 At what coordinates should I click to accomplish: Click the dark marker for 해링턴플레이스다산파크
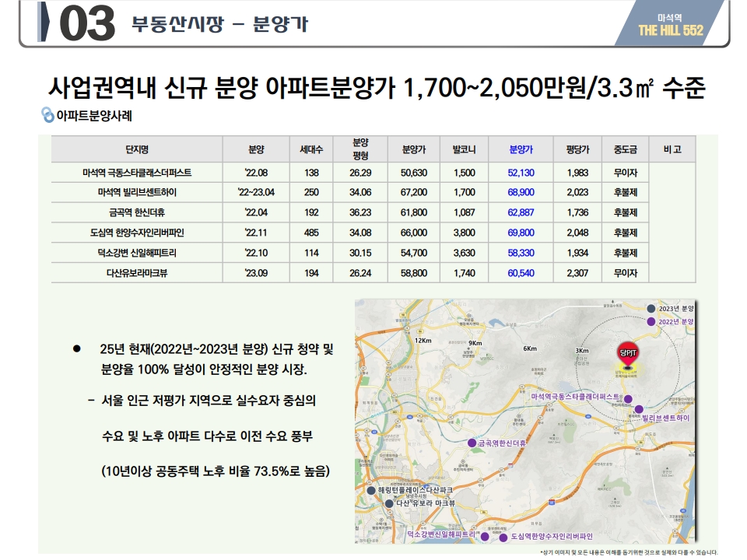point(370,491)
